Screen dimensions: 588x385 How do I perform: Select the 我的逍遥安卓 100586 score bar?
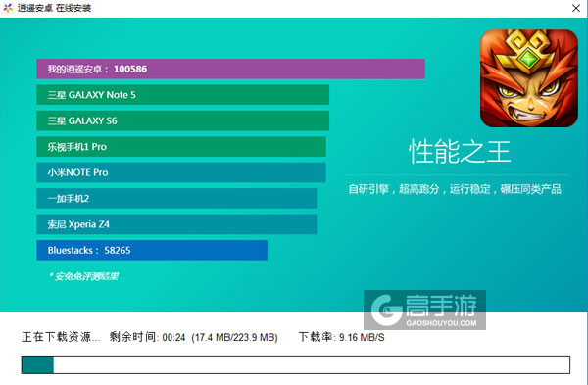(230, 69)
